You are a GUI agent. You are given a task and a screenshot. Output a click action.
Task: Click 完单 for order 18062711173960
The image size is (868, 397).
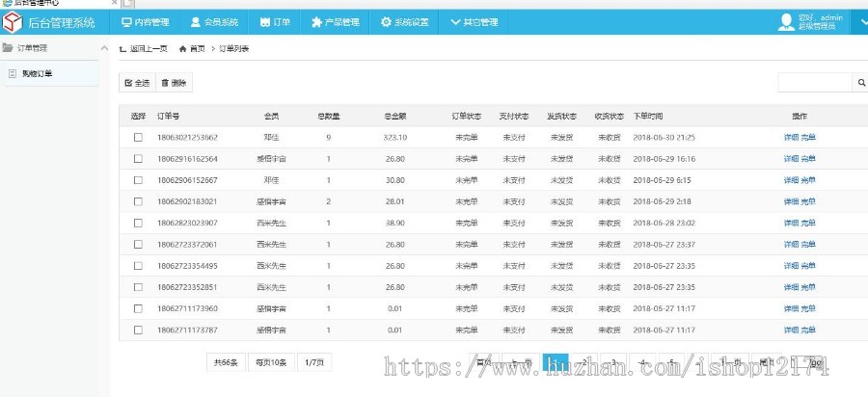click(808, 308)
